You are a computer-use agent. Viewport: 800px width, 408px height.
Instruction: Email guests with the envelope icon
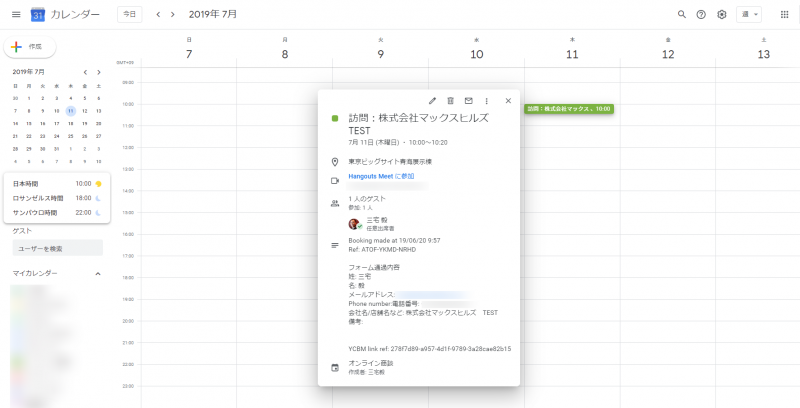click(x=468, y=101)
